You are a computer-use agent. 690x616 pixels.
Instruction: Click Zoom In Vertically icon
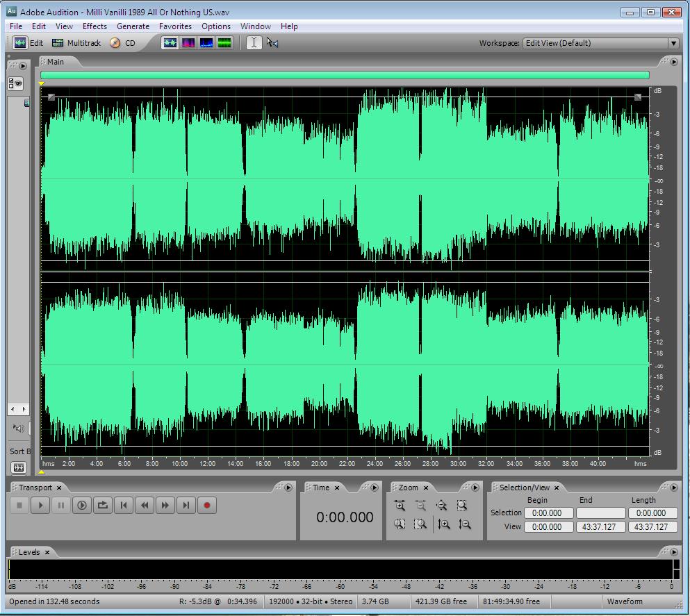point(444,524)
